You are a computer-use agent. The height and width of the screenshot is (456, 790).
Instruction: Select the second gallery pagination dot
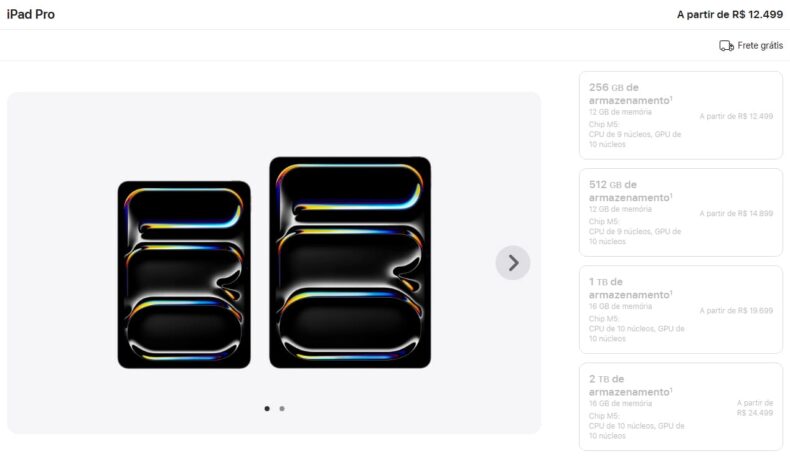pyautogui.click(x=282, y=409)
